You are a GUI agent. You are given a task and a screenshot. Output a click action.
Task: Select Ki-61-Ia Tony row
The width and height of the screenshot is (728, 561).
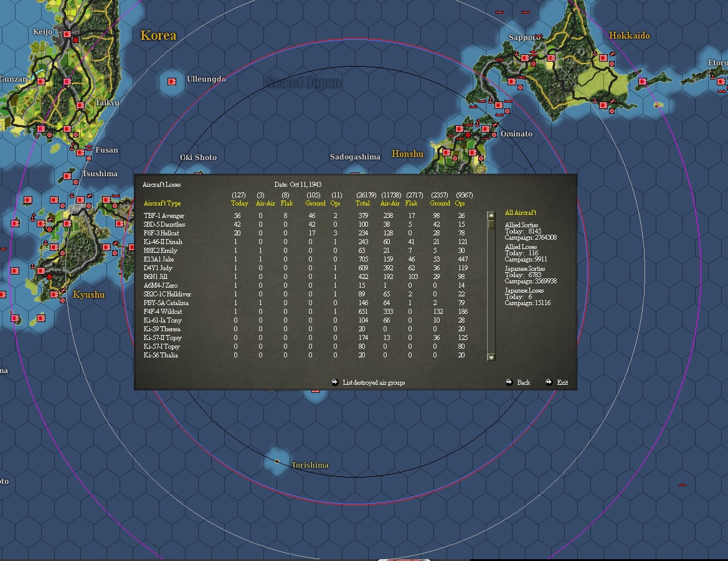[306, 320]
